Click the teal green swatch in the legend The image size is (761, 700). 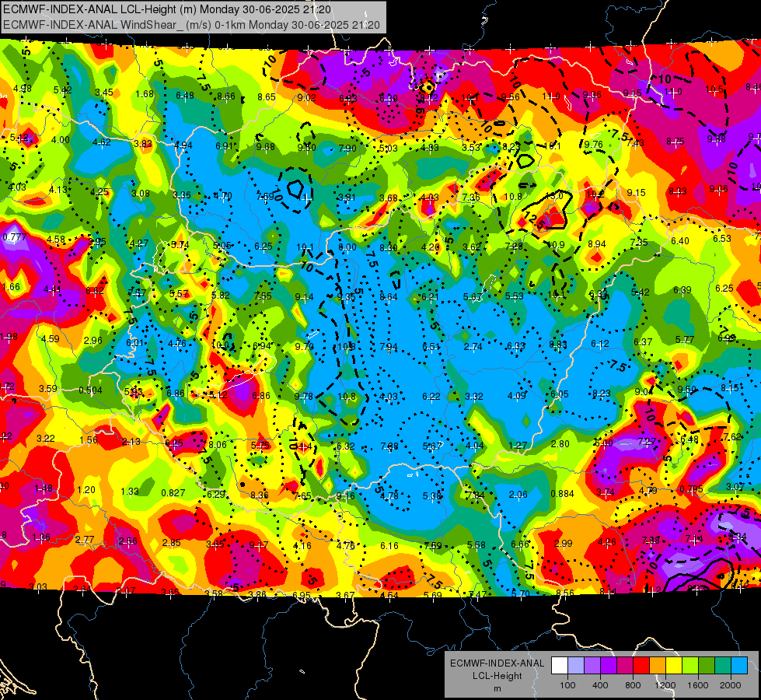[x=723, y=666]
